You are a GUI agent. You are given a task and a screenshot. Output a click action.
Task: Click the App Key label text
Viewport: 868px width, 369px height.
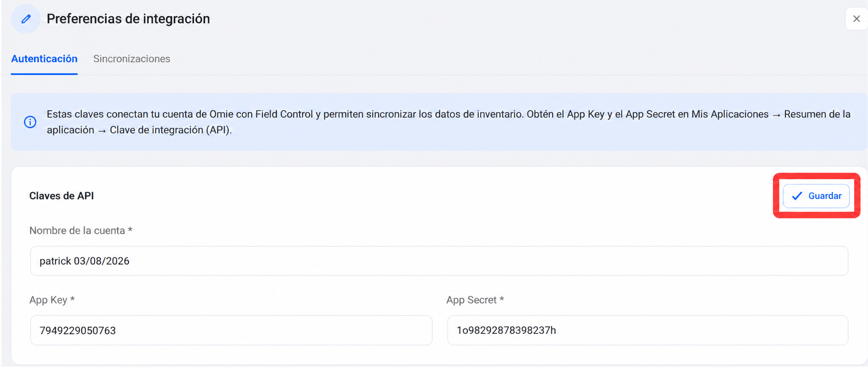point(52,300)
